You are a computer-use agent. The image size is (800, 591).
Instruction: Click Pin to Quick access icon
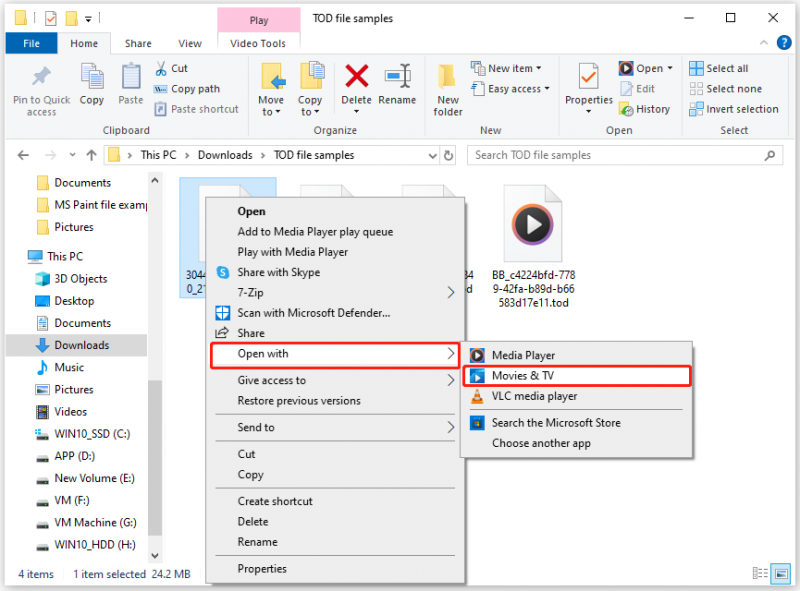41,77
